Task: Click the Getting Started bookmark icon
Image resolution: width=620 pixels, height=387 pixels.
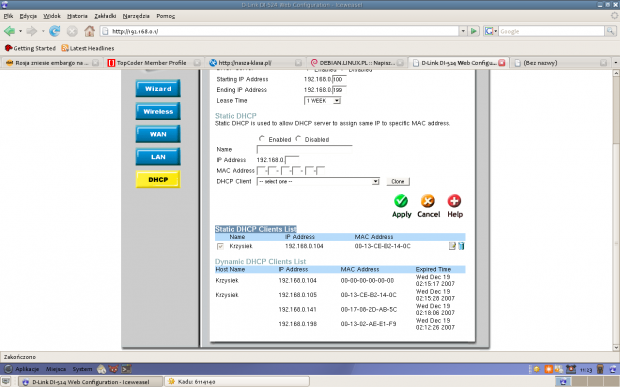Action: (x=8, y=48)
